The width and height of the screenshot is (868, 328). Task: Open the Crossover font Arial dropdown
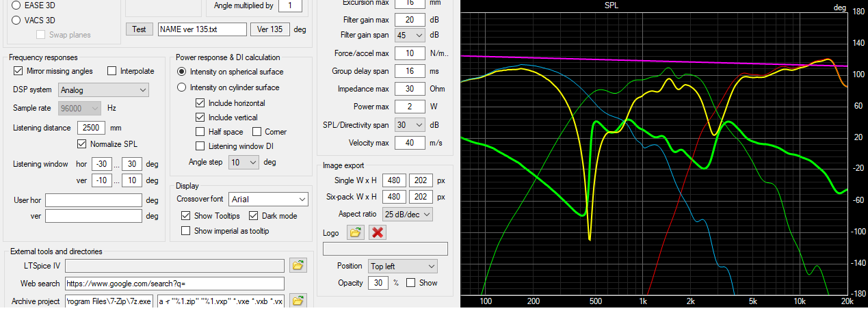click(268, 199)
